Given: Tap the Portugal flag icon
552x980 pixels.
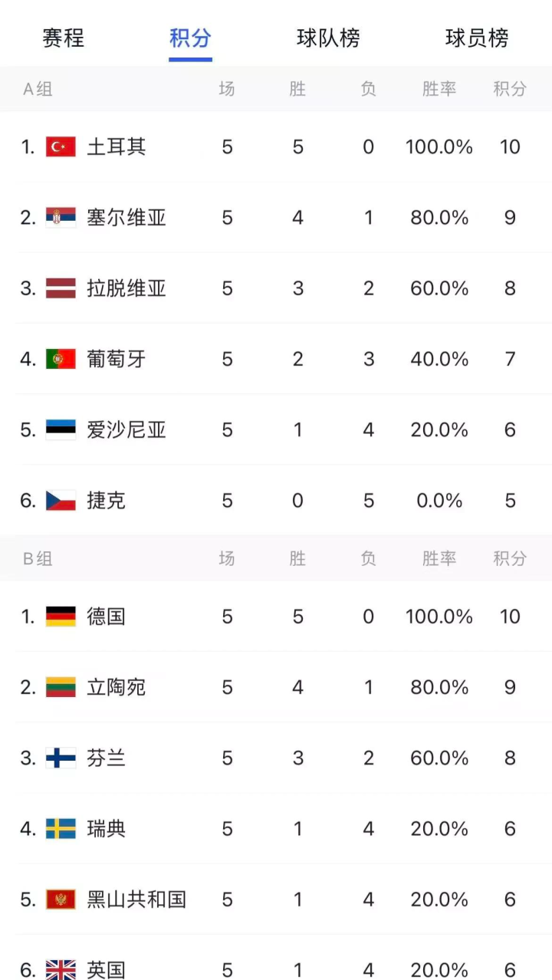Looking at the screenshot, I should (x=61, y=359).
